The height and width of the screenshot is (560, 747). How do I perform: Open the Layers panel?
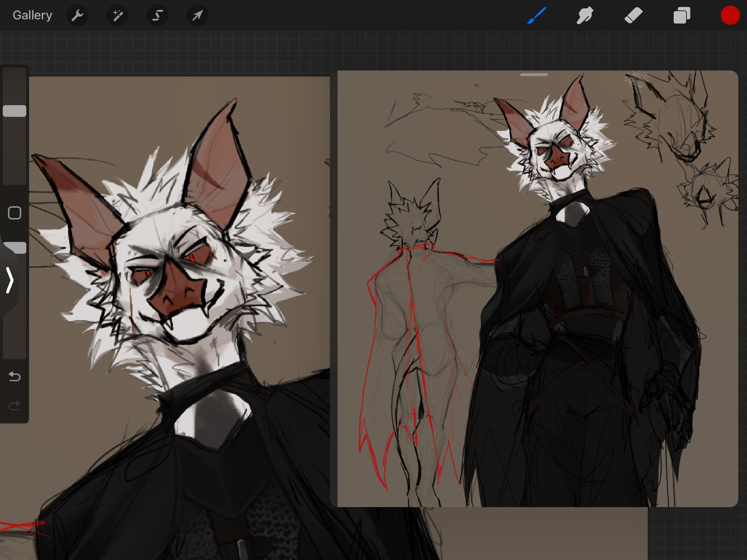point(682,16)
